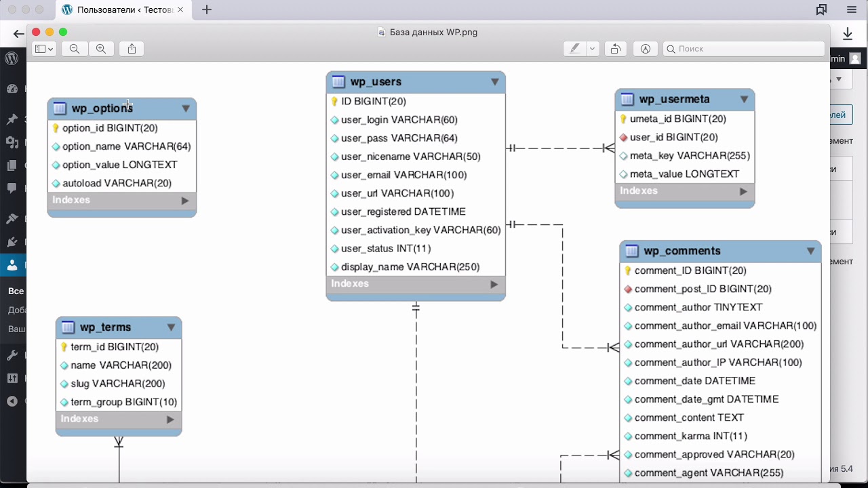Screen dimensions: 868x488
Task: Open the WordPress Dashboard menu icon
Action: 12,89
